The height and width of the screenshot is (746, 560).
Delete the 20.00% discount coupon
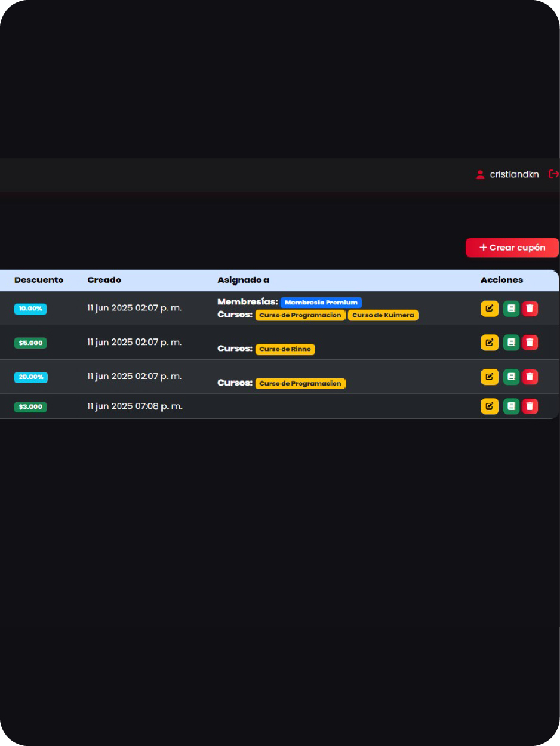tap(530, 377)
